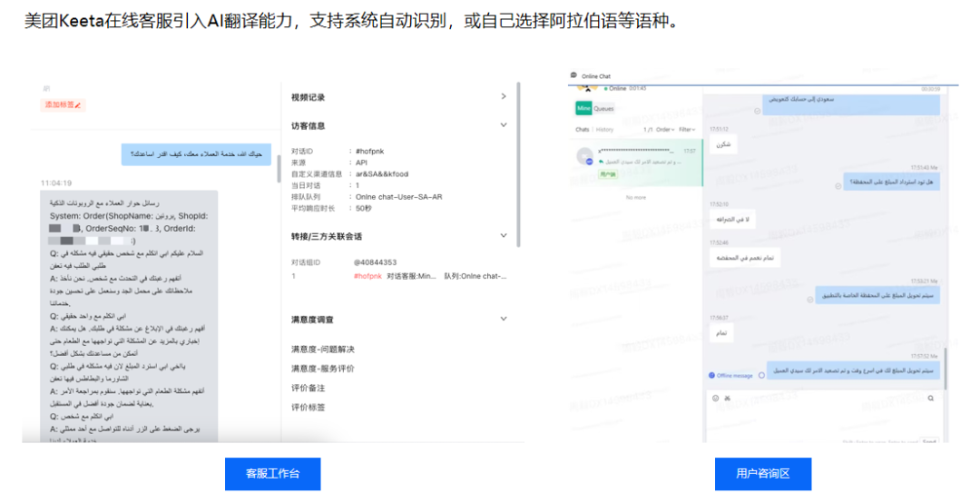Click the reply arrow icon in conversation preview
This screenshot has width=980, height=503.
tap(602, 162)
